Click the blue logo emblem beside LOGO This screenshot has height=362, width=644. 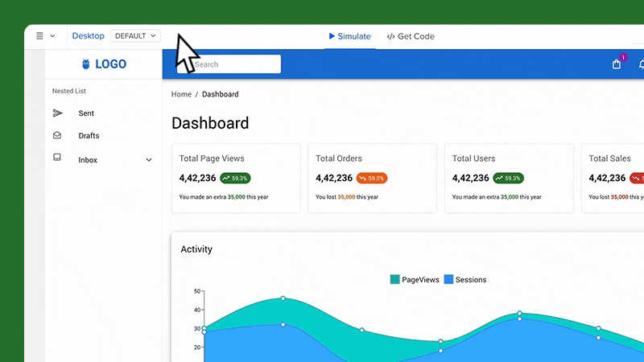tap(87, 64)
